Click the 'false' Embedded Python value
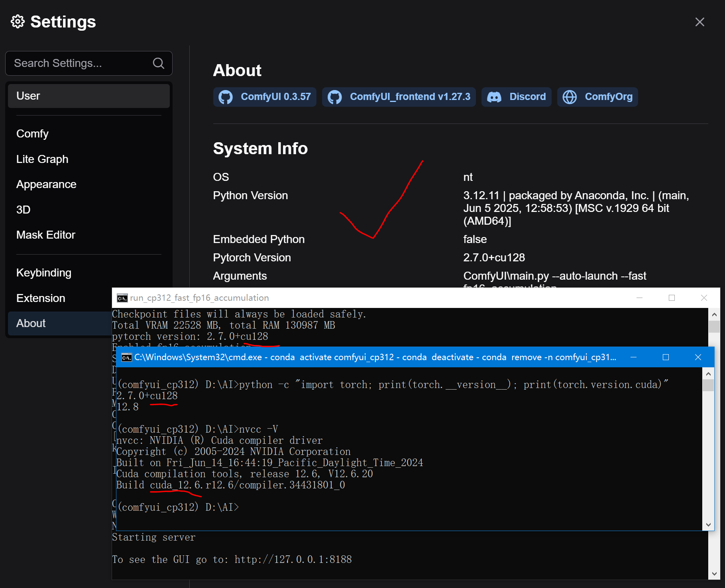 coord(475,239)
